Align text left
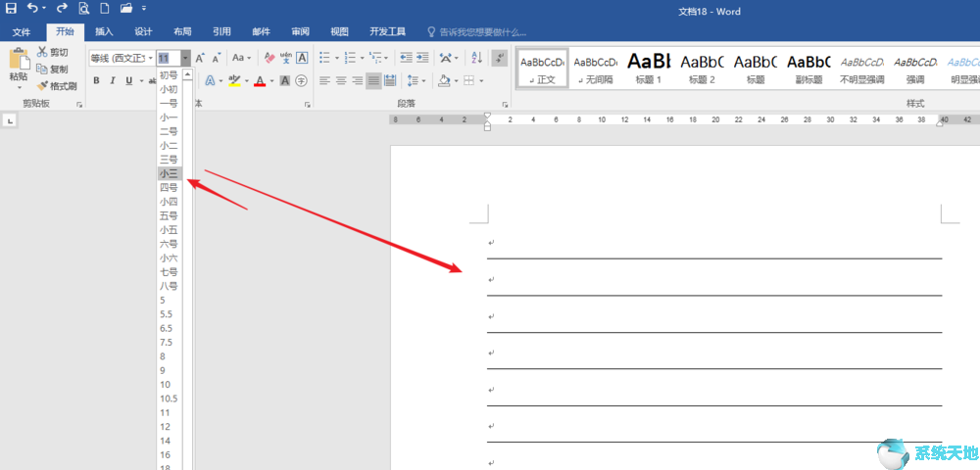This screenshot has width=980, height=470. (324, 80)
